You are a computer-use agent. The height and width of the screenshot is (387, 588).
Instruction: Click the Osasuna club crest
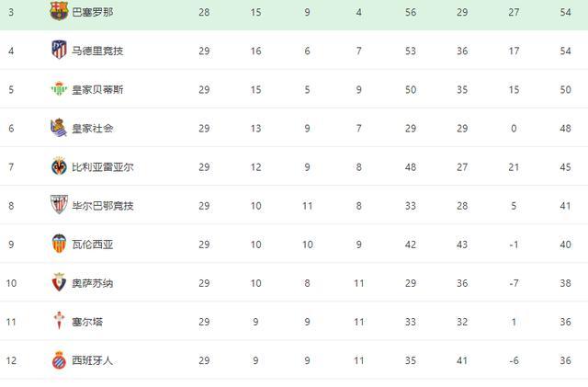tap(59, 283)
